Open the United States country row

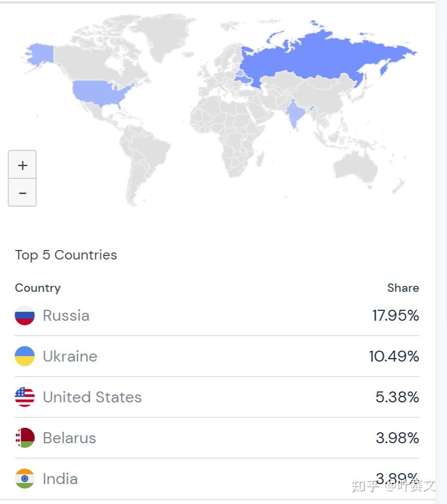coord(217,397)
